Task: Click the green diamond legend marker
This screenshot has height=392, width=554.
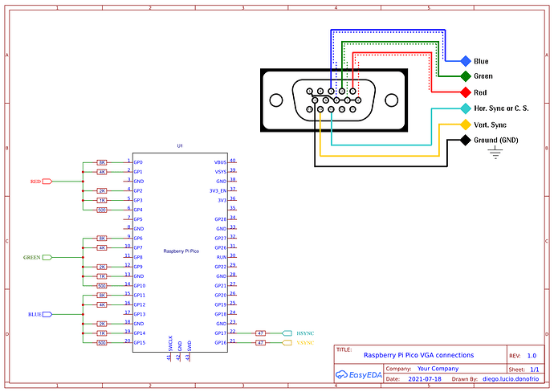Action: pos(466,76)
